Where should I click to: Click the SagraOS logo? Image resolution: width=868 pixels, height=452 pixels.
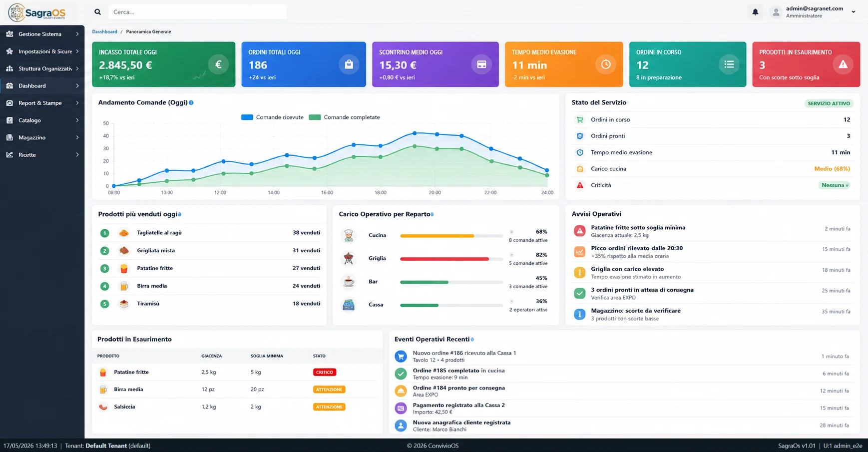tap(37, 12)
